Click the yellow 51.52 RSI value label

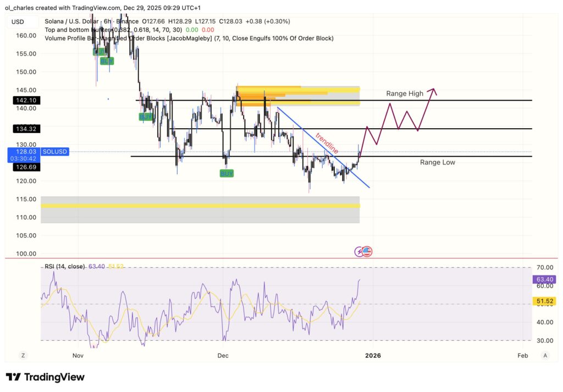point(544,301)
